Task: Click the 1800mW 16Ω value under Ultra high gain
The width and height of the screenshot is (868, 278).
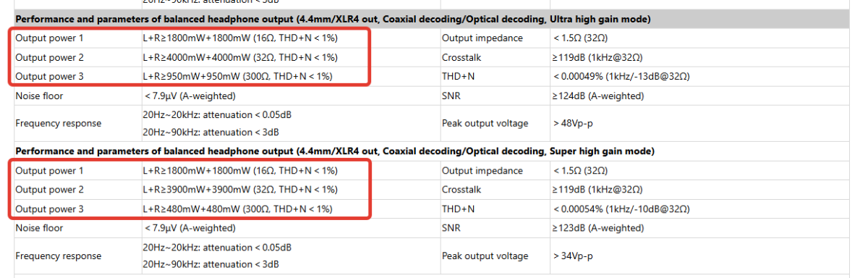Action: tap(239, 38)
